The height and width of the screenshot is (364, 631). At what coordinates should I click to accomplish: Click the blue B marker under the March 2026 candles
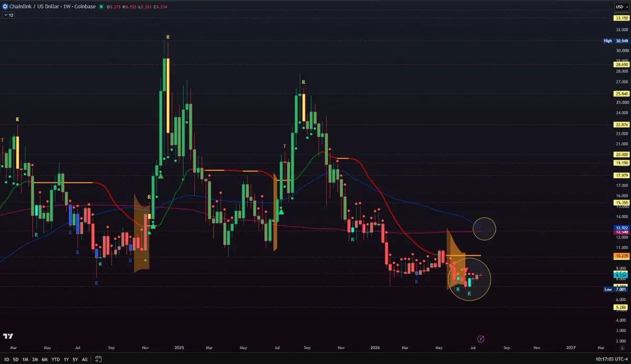[x=416, y=282]
